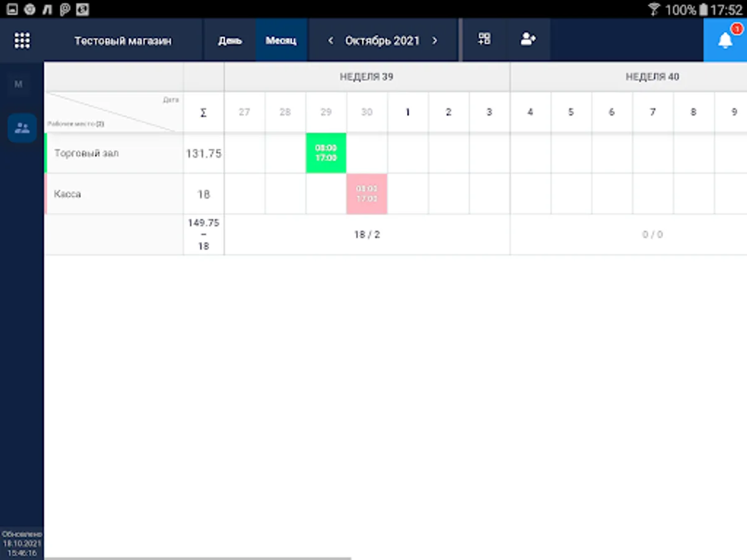Open the Октябрь 2021 month picker
This screenshot has width=747, height=560.
(382, 40)
